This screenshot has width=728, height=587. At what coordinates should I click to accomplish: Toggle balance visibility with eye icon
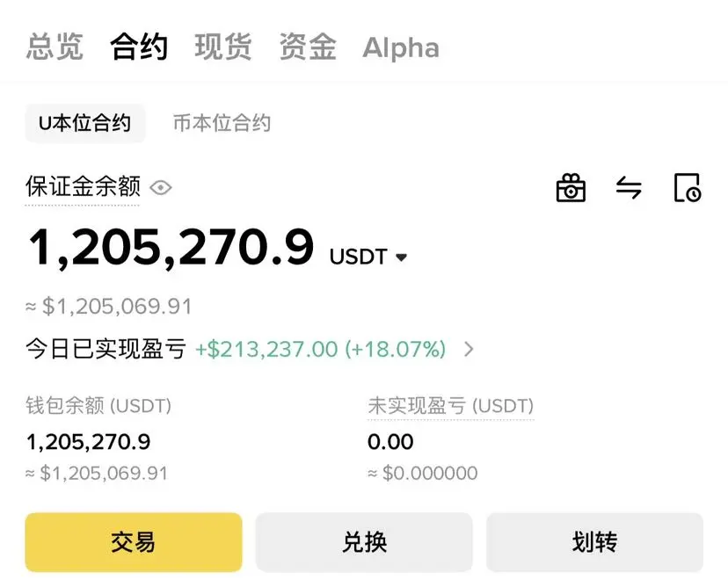click(161, 188)
